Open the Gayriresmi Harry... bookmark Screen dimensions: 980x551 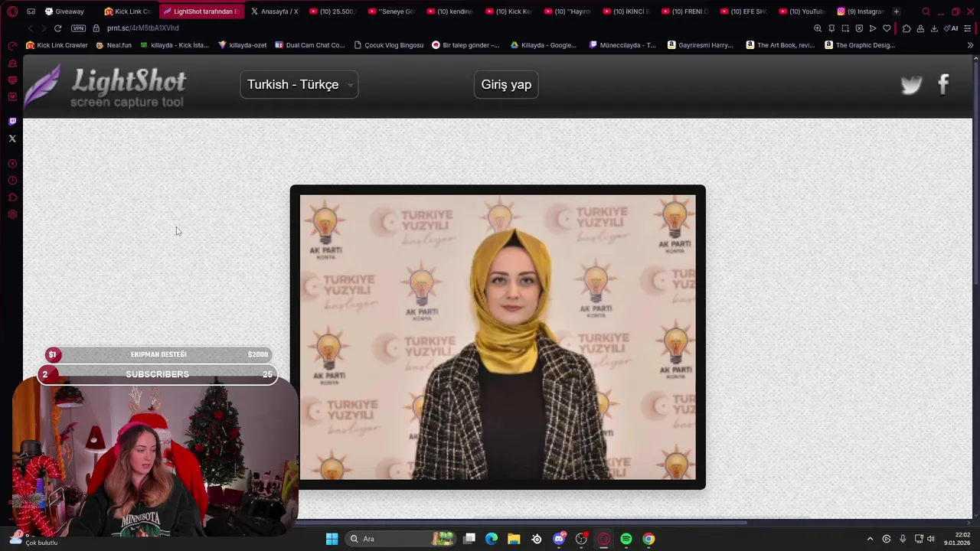(x=701, y=45)
